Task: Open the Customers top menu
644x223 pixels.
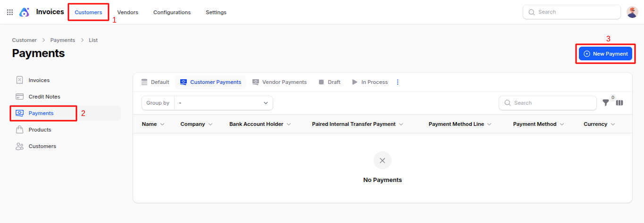Action: (x=88, y=12)
